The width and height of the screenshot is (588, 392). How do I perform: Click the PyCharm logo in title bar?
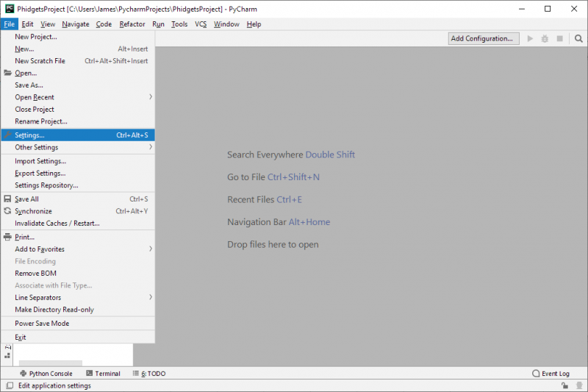[x=10, y=9]
